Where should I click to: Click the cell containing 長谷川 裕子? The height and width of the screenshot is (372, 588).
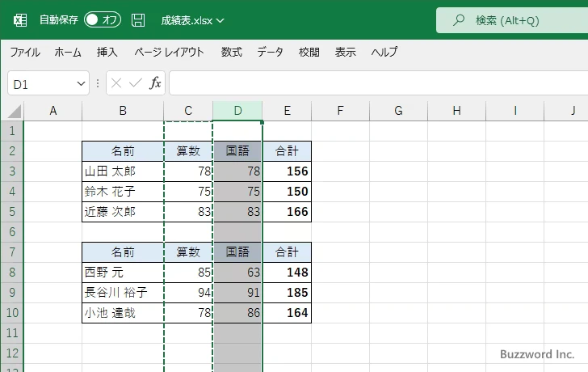click(x=123, y=293)
